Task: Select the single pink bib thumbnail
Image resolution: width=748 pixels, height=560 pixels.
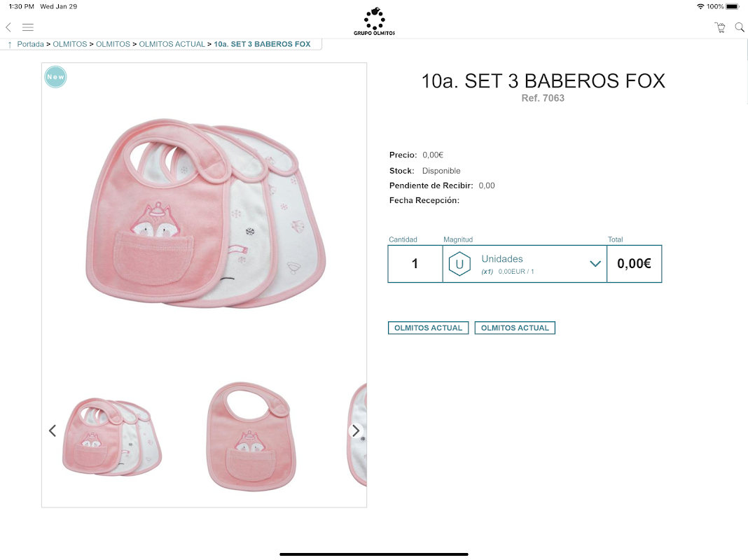Action: pos(251,436)
